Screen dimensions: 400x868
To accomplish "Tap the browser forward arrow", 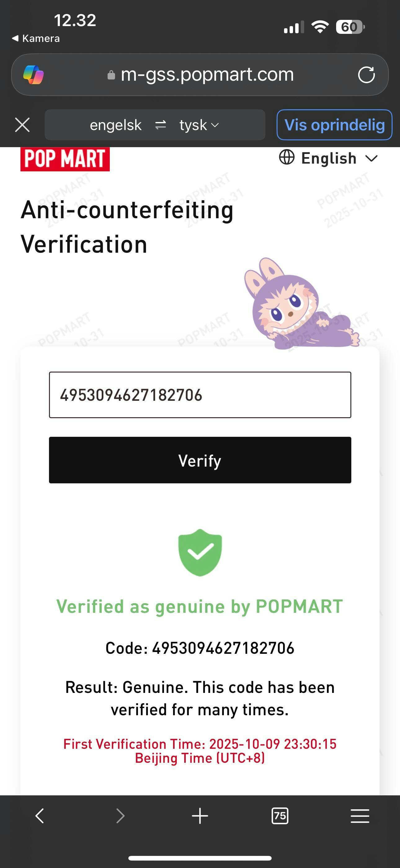I will point(120,816).
